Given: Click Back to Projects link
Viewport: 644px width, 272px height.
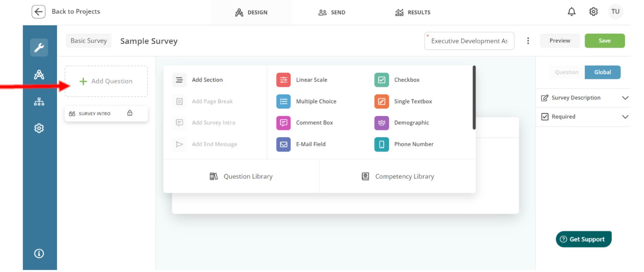Looking at the screenshot, I should click(76, 12).
